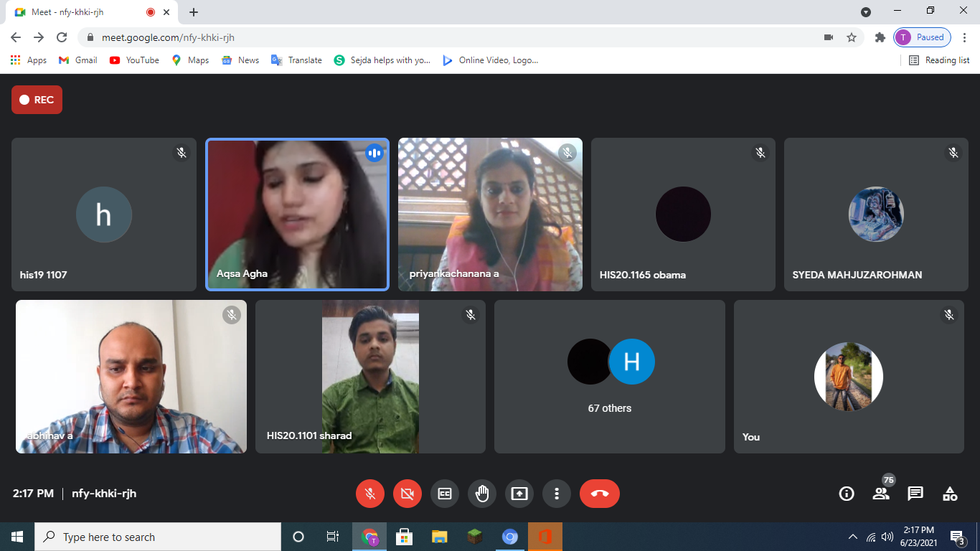Click the Windows taskbar search box
Viewport: 980px width, 551px height.
pyautogui.click(x=158, y=537)
